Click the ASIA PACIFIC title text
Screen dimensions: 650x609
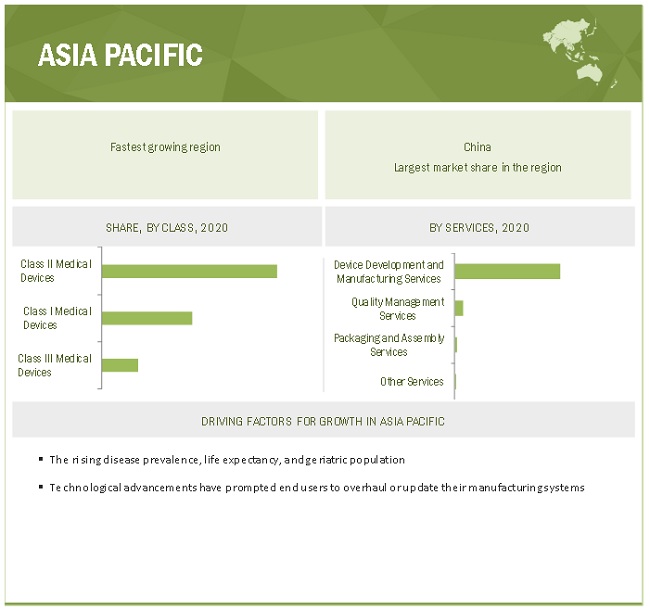click(x=120, y=55)
